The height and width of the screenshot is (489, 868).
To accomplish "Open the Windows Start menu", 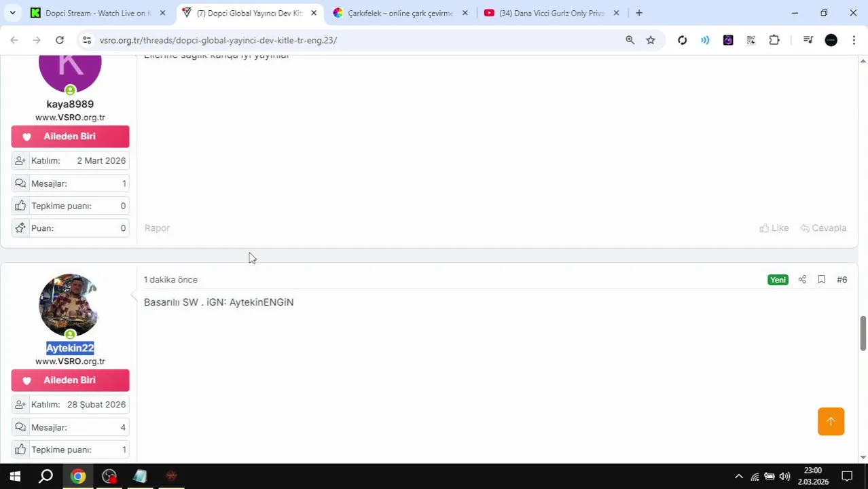I will click(x=15, y=476).
